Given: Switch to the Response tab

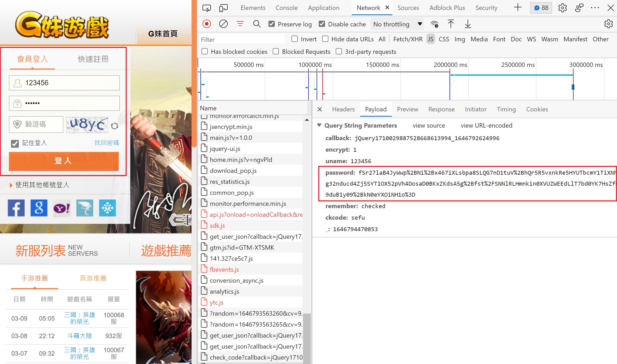Looking at the screenshot, I should click(x=441, y=109).
